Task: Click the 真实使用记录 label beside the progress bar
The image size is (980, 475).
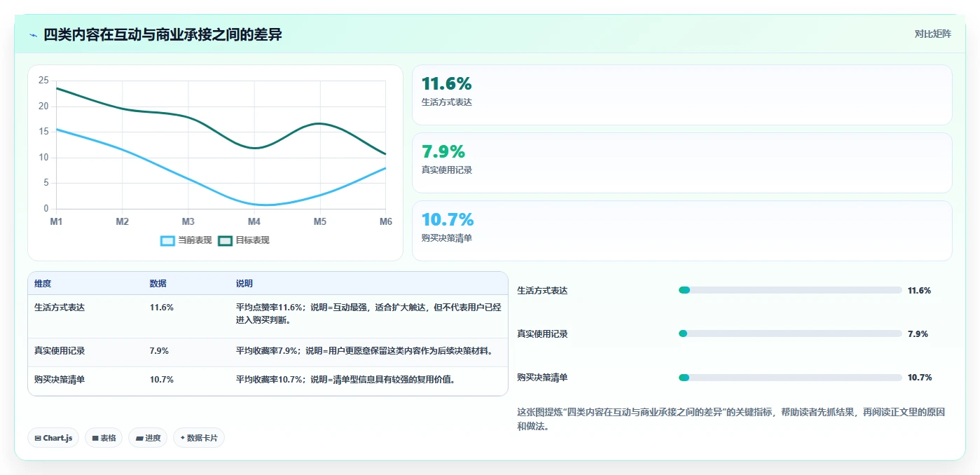Action: (x=542, y=333)
